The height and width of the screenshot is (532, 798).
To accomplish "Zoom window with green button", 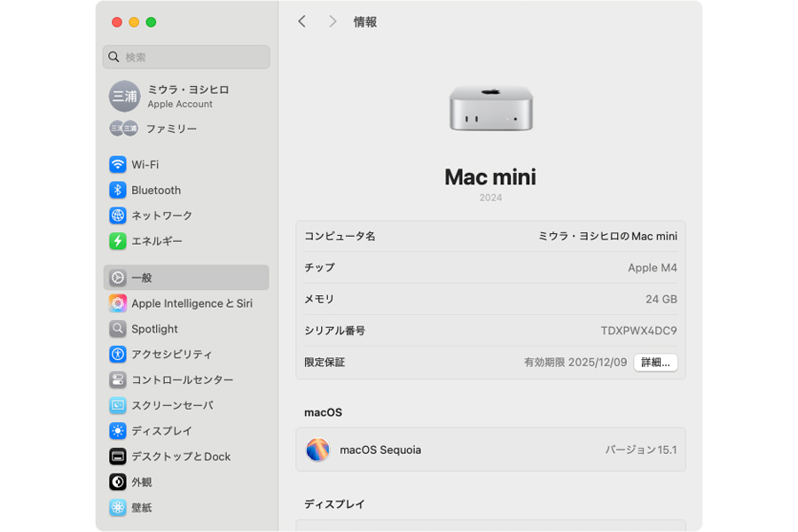I will point(151,22).
